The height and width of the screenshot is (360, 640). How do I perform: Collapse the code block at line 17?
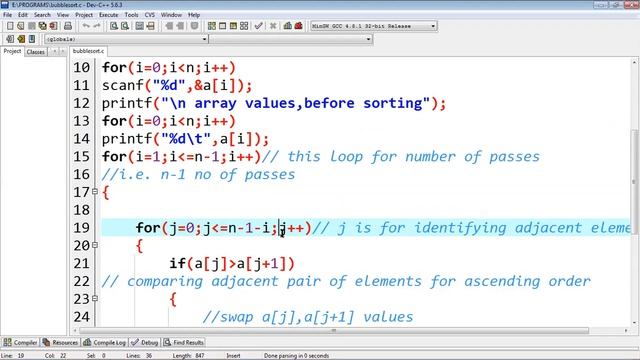coord(95,191)
